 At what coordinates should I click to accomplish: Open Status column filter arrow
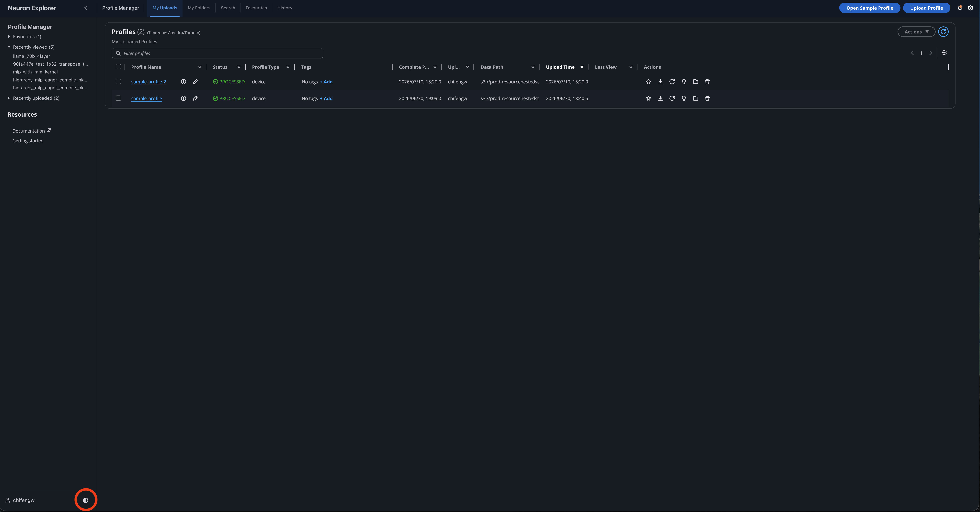click(x=239, y=67)
